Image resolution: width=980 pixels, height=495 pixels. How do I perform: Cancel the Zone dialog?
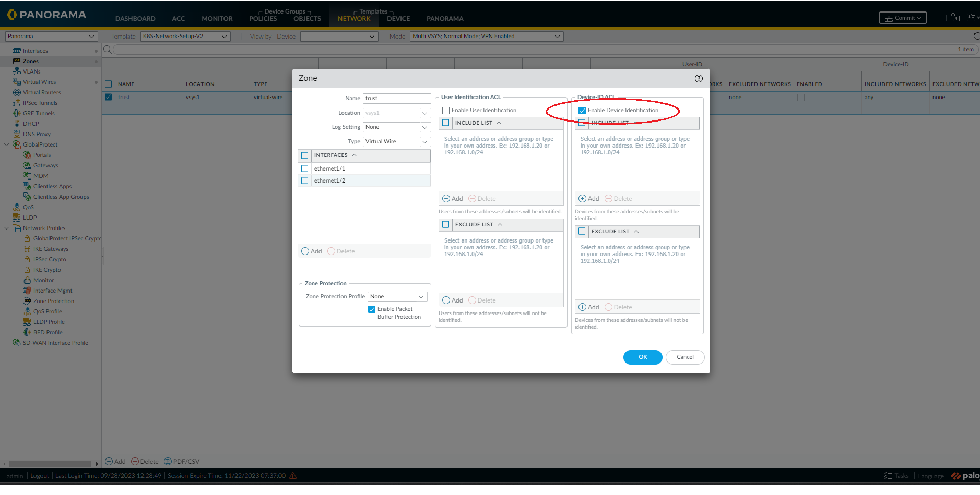point(685,357)
